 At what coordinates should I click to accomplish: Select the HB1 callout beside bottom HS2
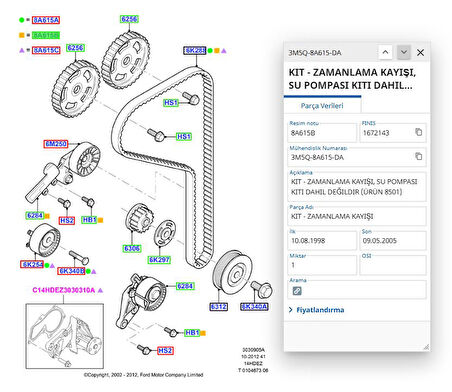click(x=192, y=332)
